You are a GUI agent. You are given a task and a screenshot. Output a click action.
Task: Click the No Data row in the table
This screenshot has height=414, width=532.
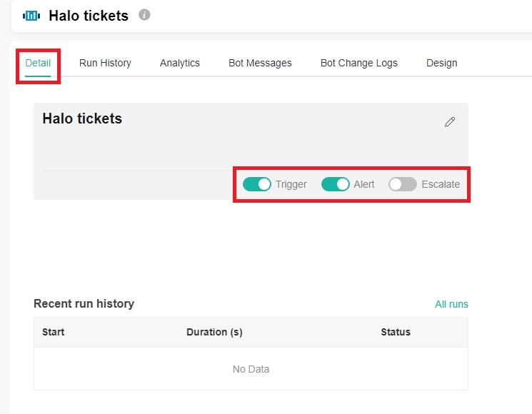click(251, 369)
